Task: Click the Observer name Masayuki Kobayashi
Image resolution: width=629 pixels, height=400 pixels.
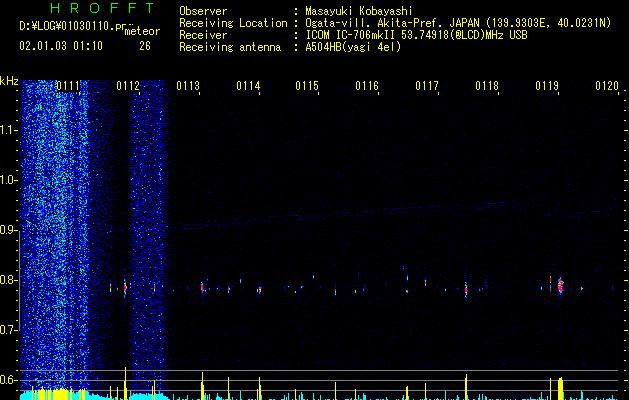Action: [359, 11]
